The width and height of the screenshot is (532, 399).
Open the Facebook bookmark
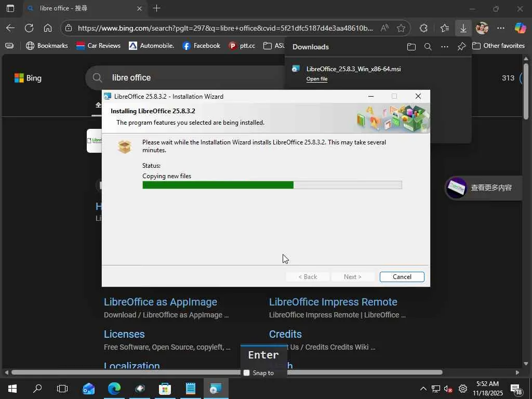[x=201, y=46]
